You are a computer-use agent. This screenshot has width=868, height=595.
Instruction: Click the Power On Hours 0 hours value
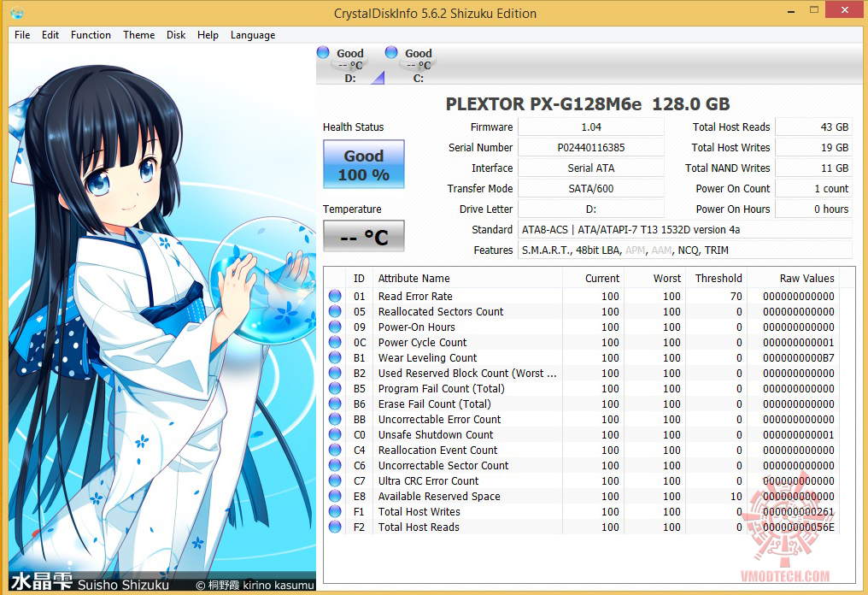(813, 209)
